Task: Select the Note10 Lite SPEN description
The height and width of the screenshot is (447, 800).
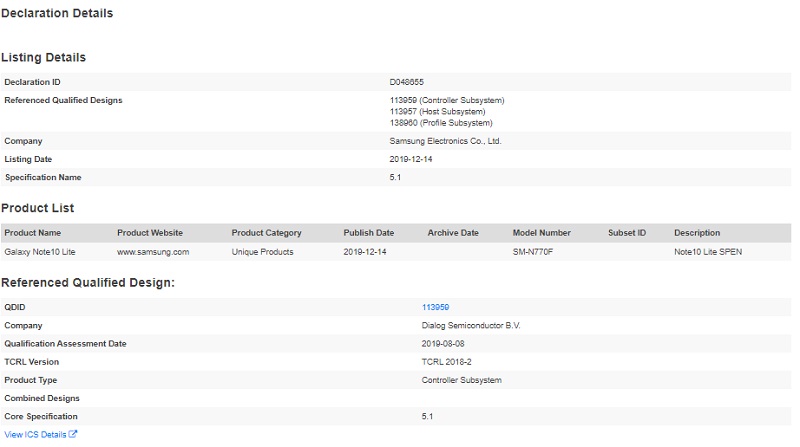Action: [708, 252]
